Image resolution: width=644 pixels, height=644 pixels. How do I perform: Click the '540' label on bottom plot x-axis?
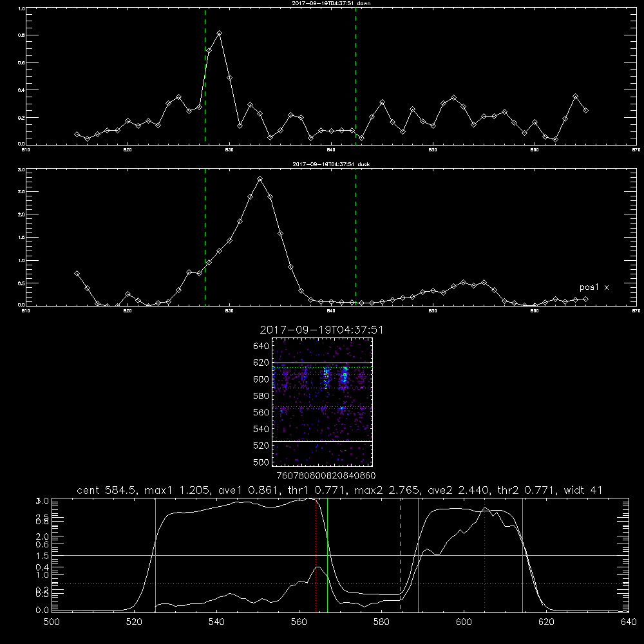[x=216, y=622]
